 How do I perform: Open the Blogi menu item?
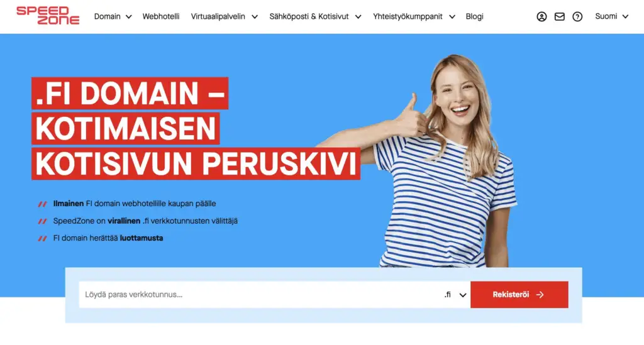click(x=474, y=16)
